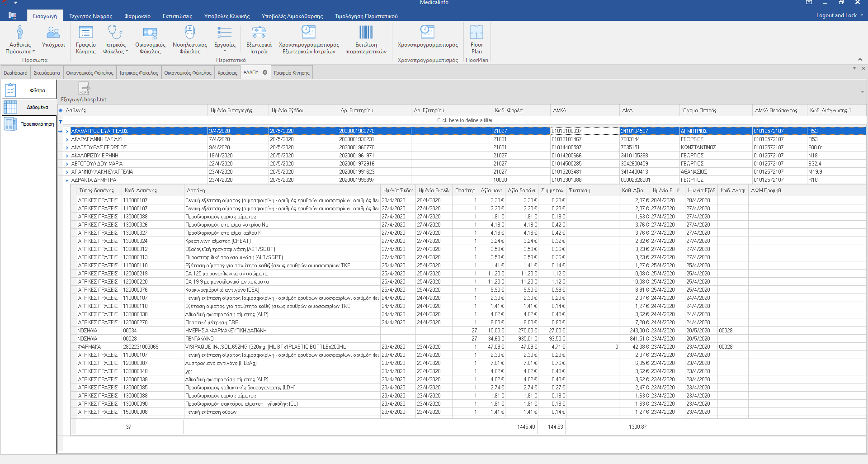The image size is (868, 464).
Task: Switch to the Φαρμακείο ribbon tab
Action: pos(137,16)
